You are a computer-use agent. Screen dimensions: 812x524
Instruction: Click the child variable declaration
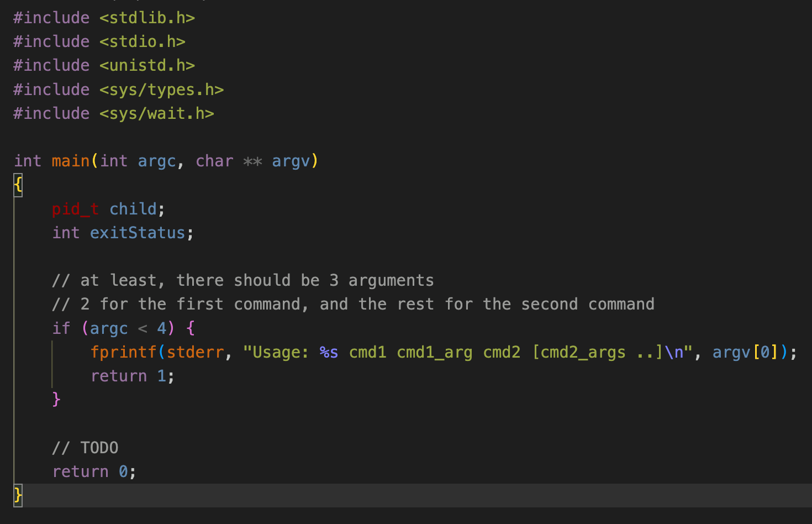click(x=132, y=208)
